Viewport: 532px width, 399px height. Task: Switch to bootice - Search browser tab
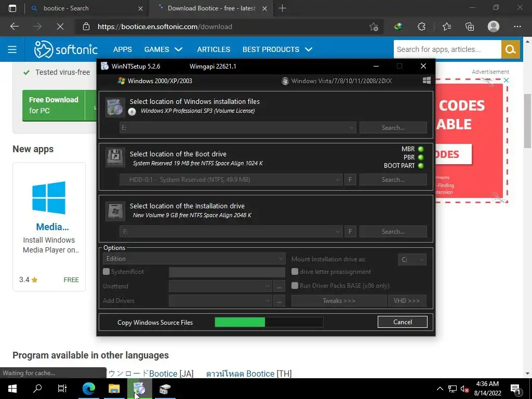point(87,8)
